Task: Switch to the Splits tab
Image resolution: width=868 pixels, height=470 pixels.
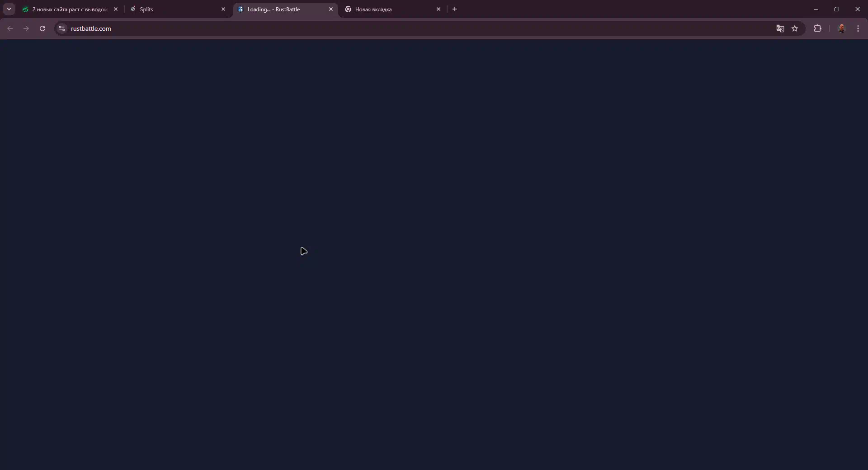Action: coord(178,9)
